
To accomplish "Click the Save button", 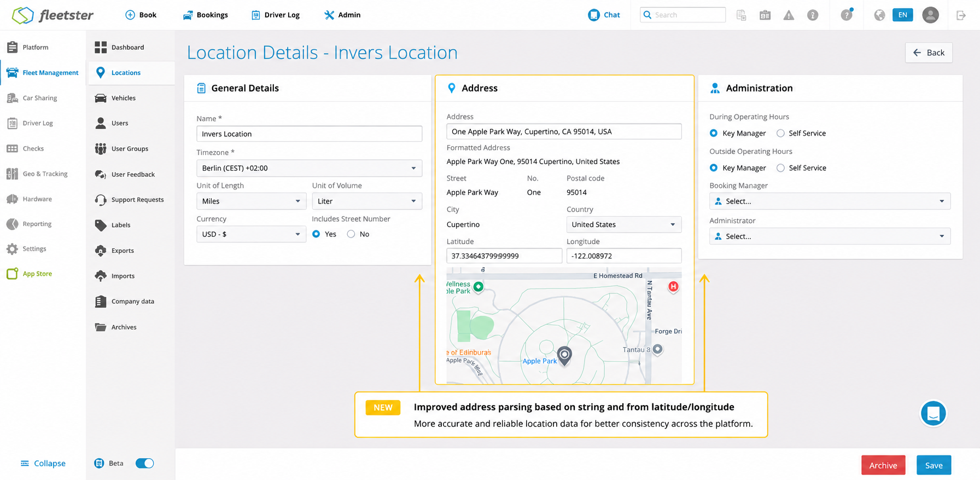I will point(934,465).
